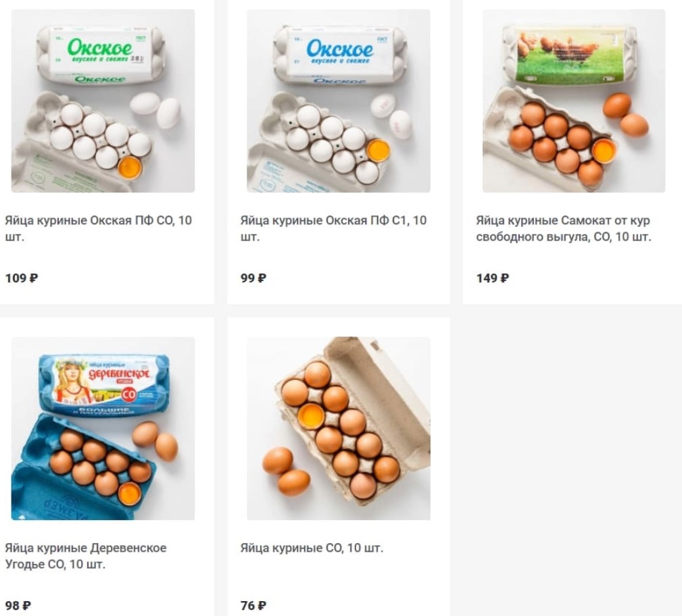
Task: Select the 98 ₽ price
Action: 18,606
